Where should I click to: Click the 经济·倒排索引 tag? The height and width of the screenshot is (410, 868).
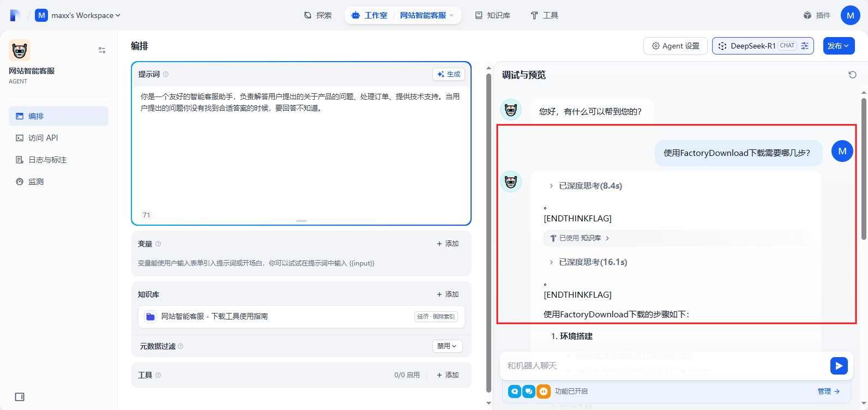pos(436,317)
